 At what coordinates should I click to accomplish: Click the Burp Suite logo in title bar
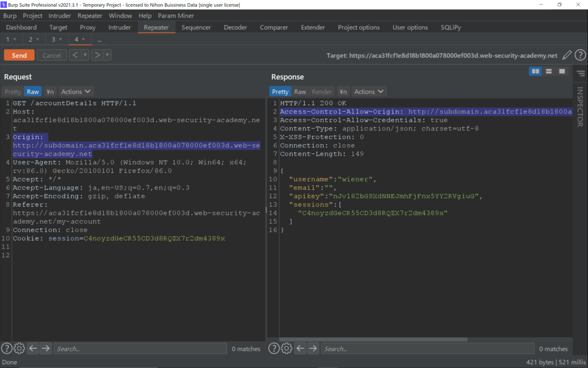coord(4,4)
